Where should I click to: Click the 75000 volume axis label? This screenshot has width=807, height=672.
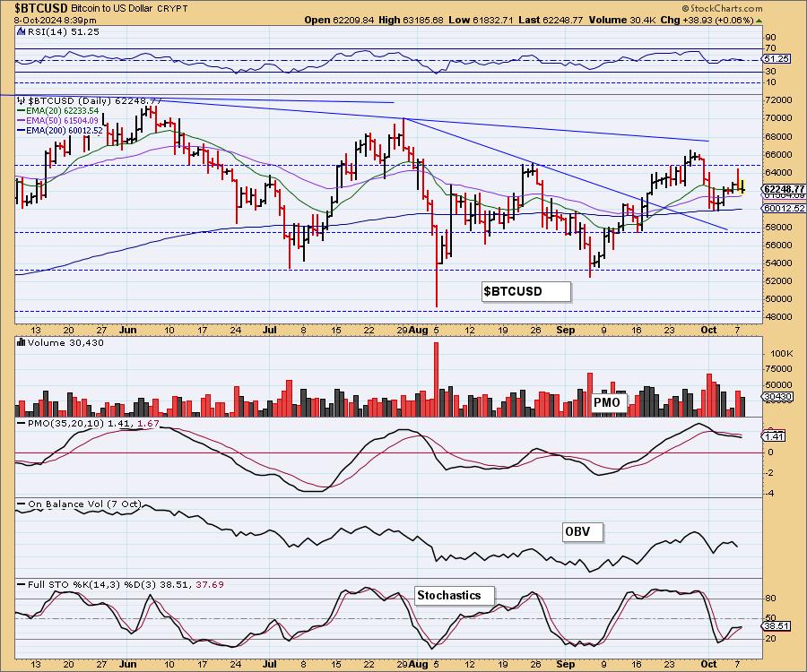click(778, 368)
